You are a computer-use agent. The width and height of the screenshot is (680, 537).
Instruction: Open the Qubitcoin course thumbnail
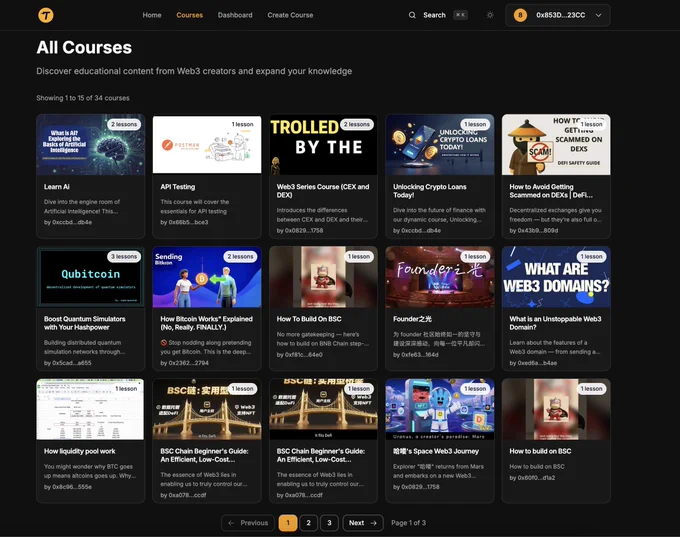[91, 277]
